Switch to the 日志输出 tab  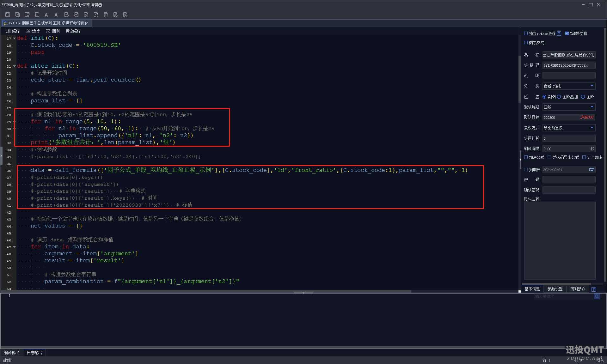(34, 353)
